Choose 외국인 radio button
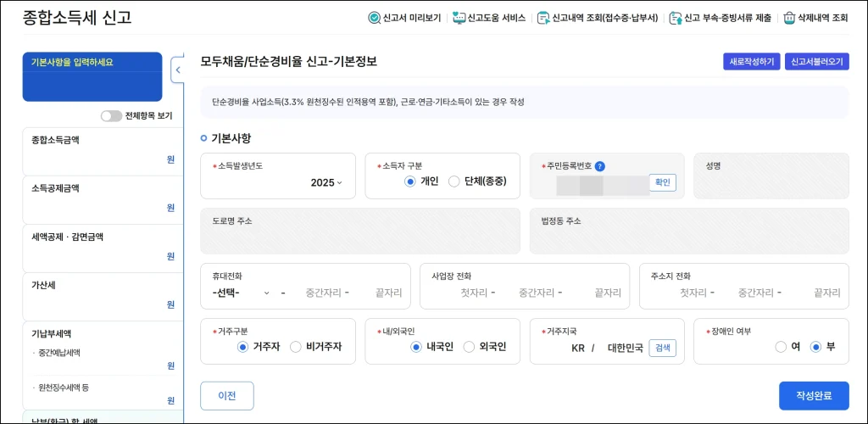Screen dimensions: 868x424 coord(469,347)
